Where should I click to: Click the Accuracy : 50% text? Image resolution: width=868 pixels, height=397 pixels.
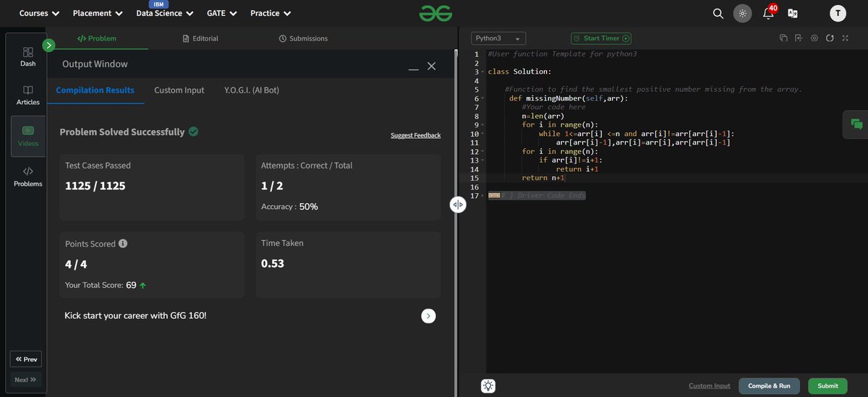pyautogui.click(x=289, y=207)
